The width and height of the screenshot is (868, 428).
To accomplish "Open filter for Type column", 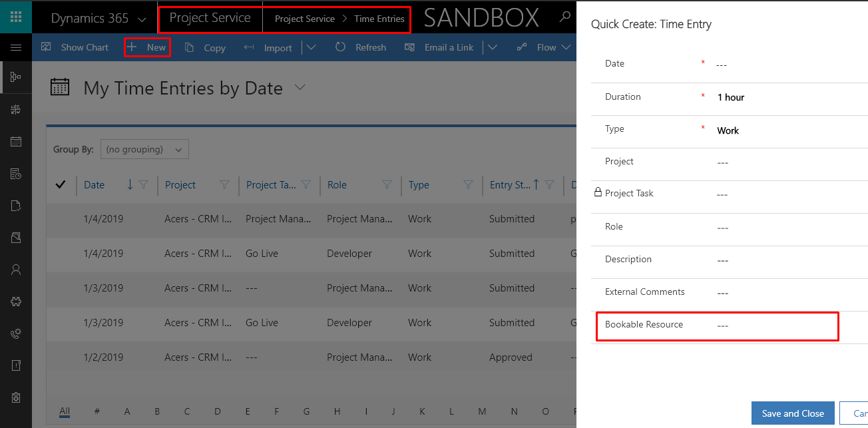I will coord(468,185).
